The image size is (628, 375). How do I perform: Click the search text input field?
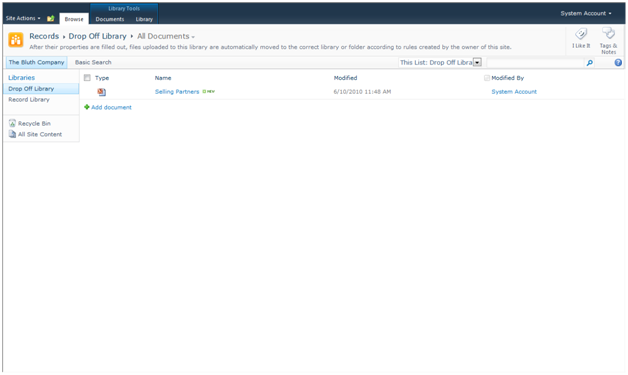pyautogui.click(x=535, y=63)
